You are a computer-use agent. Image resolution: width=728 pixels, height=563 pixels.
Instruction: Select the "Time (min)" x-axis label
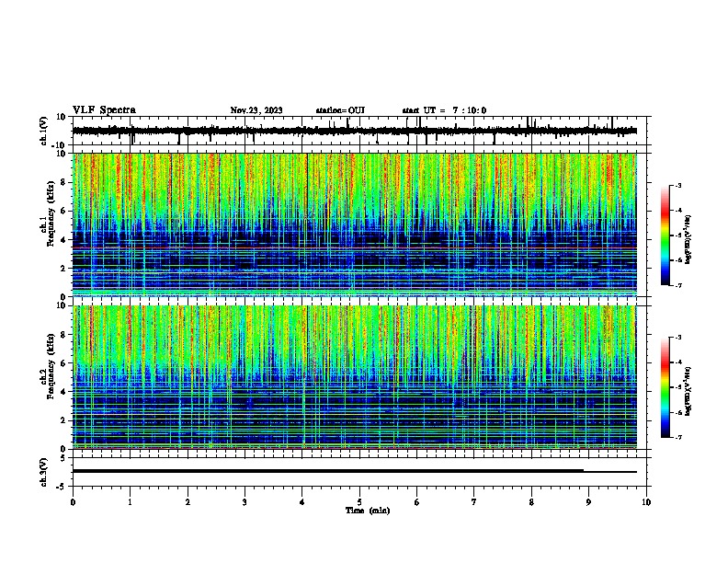pos(368,511)
